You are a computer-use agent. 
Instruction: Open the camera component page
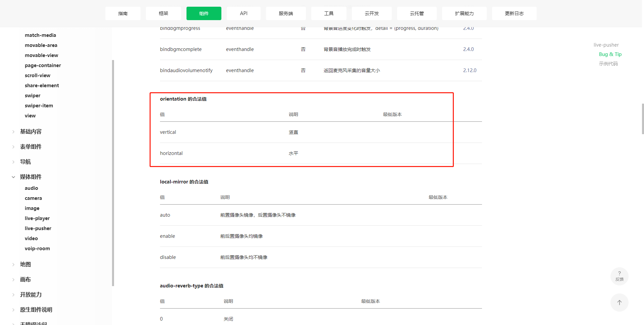33,198
